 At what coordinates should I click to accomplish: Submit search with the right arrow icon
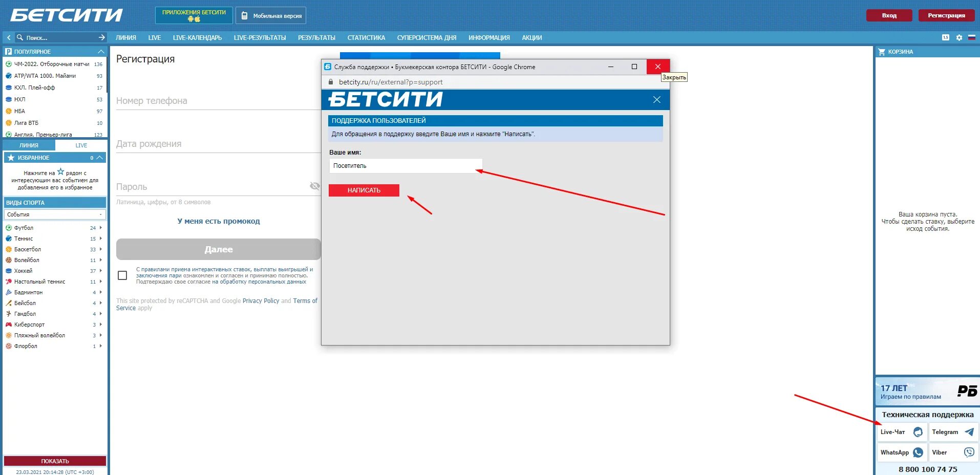coord(101,37)
